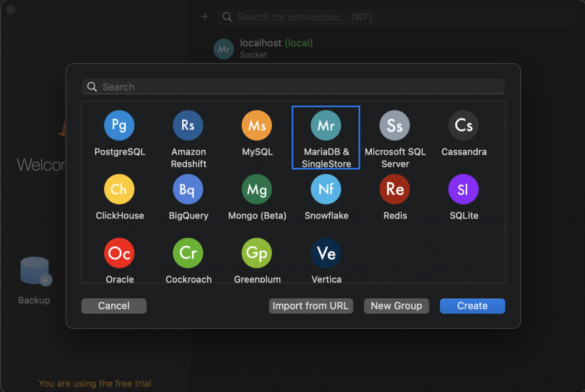Click the Socket subtitle under localhost
This screenshot has height=392, width=585.
tap(254, 55)
